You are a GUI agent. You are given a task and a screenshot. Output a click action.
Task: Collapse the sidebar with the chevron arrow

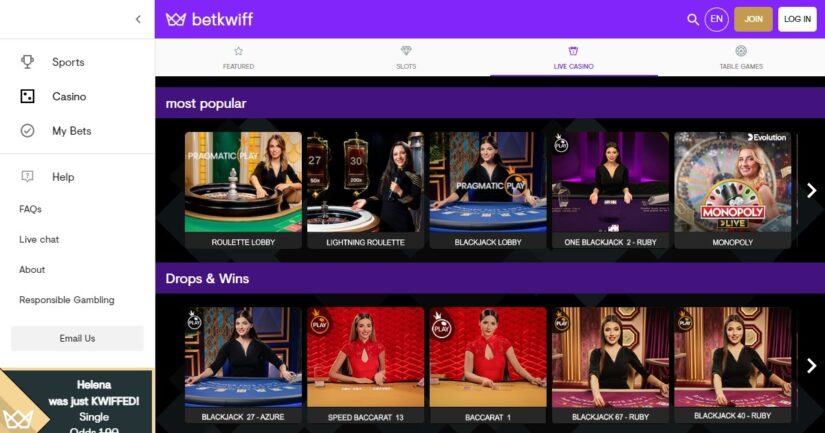click(x=138, y=19)
